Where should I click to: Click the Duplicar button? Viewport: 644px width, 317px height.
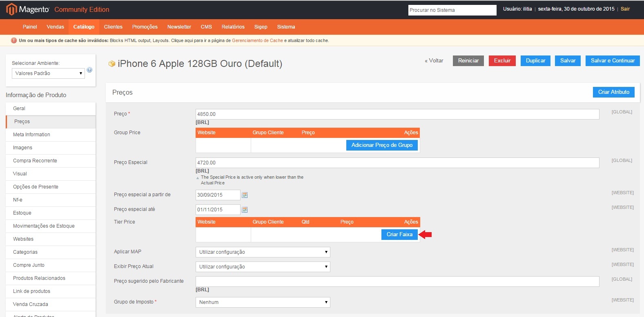(535, 61)
